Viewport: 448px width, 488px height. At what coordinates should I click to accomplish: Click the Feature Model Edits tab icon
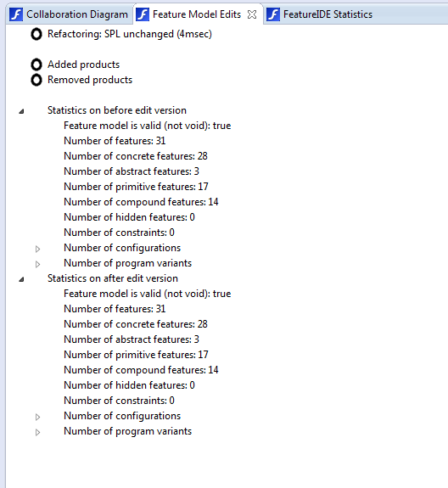(x=143, y=14)
